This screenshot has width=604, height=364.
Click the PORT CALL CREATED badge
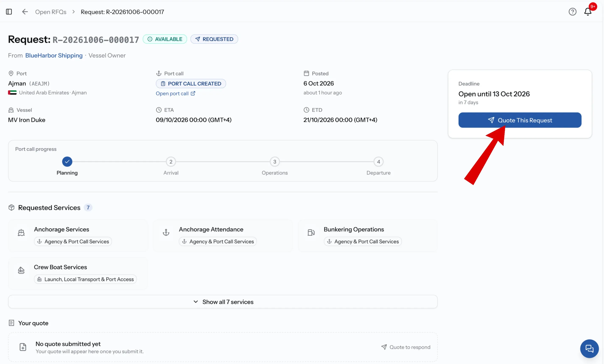(191, 84)
